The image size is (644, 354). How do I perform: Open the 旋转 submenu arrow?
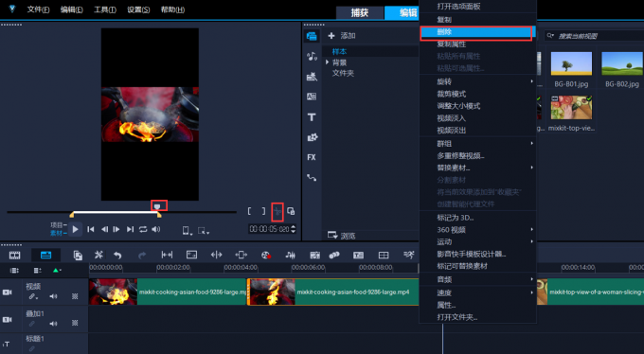532,81
